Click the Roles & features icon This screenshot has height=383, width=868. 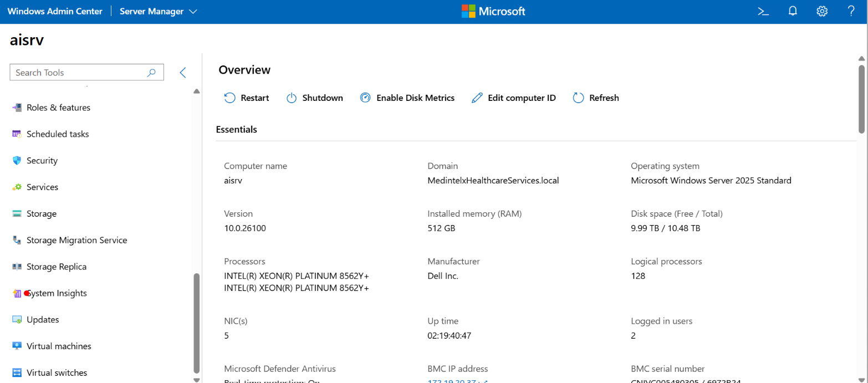(17, 108)
